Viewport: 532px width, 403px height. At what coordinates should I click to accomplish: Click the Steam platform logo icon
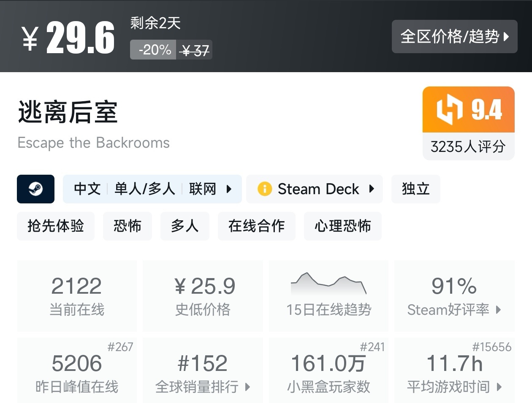point(35,189)
